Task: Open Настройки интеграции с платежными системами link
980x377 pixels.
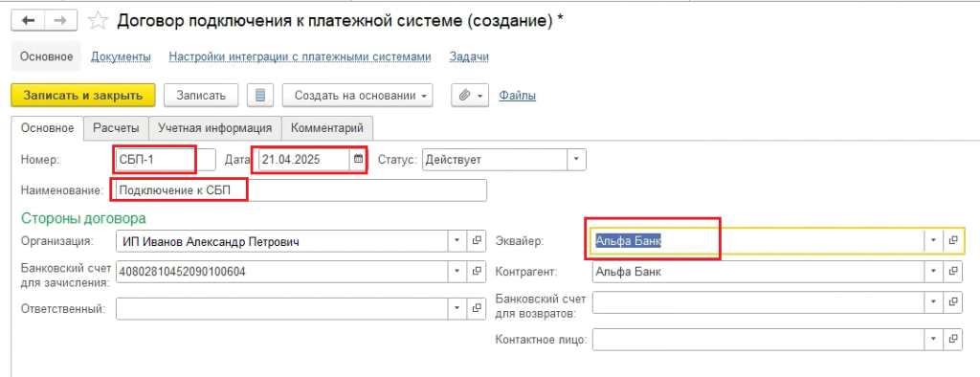Action: [x=300, y=56]
